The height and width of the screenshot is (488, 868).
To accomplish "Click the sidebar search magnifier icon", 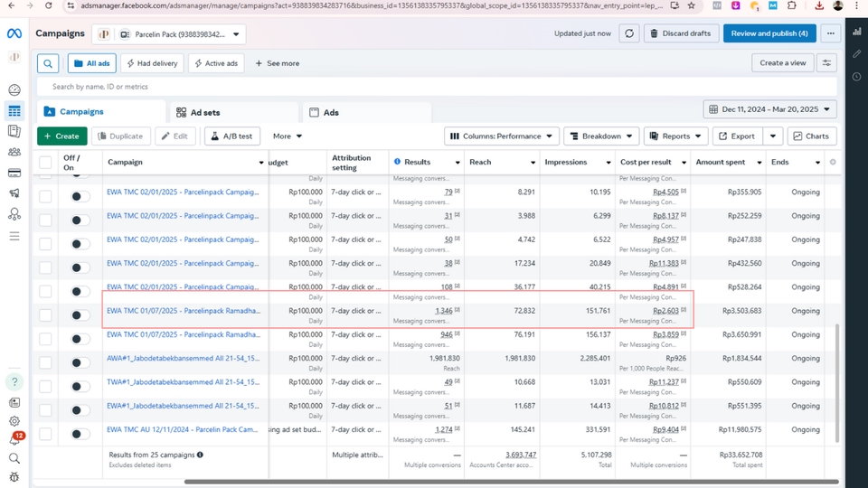I will click(14, 458).
